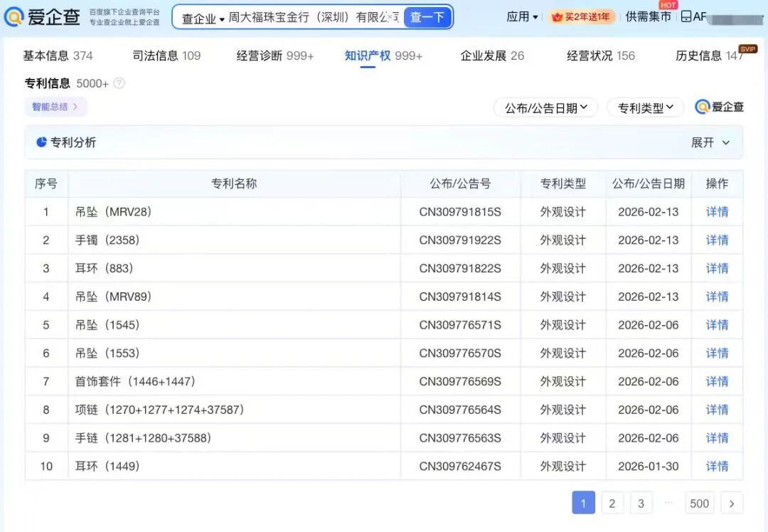Click the help question mark beside 专利信息
Screen dimensions: 768x532
(119, 83)
